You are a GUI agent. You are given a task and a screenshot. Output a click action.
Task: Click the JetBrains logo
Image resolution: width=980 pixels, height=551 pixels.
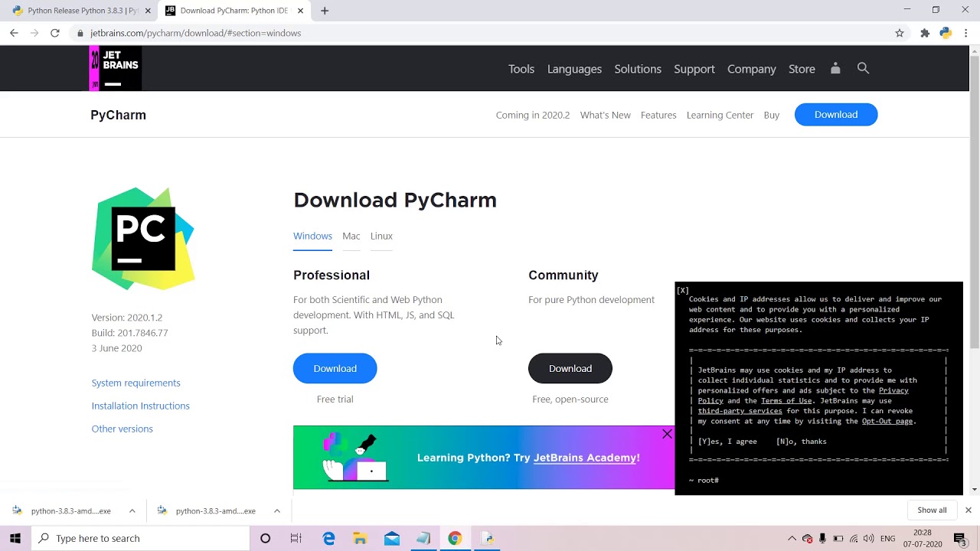click(x=116, y=68)
